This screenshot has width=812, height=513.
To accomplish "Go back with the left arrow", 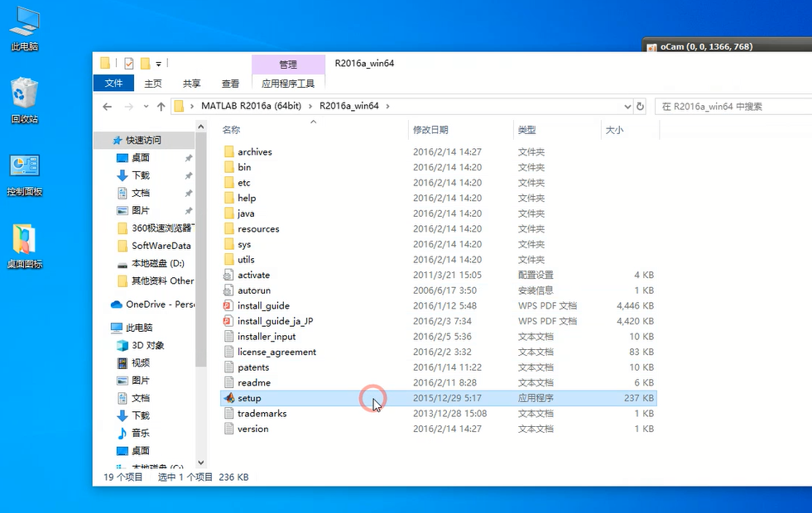I will click(108, 107).
